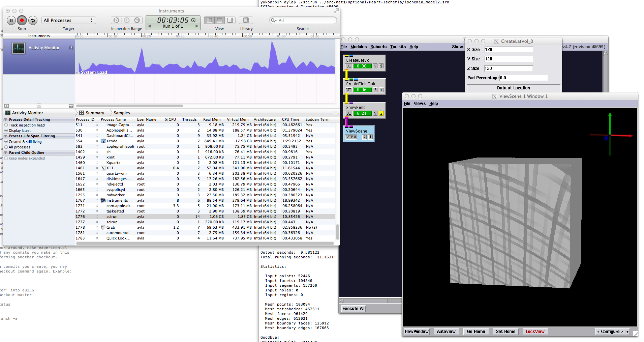
Task: Select Created & still living radio button
Action: click(x=6, y=142)
